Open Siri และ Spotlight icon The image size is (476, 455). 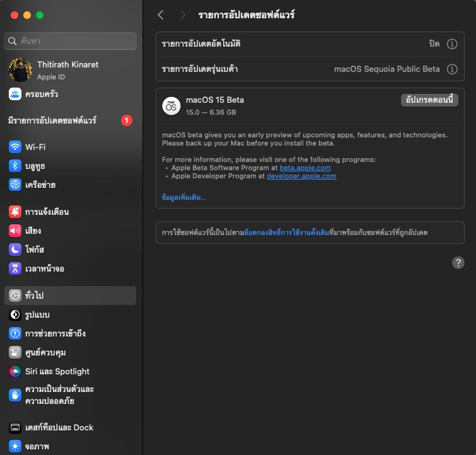click(15, 371)
